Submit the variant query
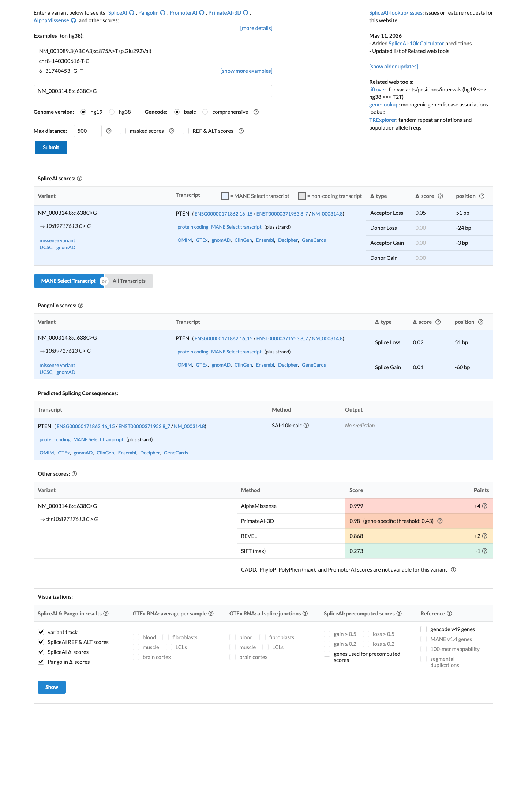This screenshot has height=805, width=532. click(x=51, y=147)
